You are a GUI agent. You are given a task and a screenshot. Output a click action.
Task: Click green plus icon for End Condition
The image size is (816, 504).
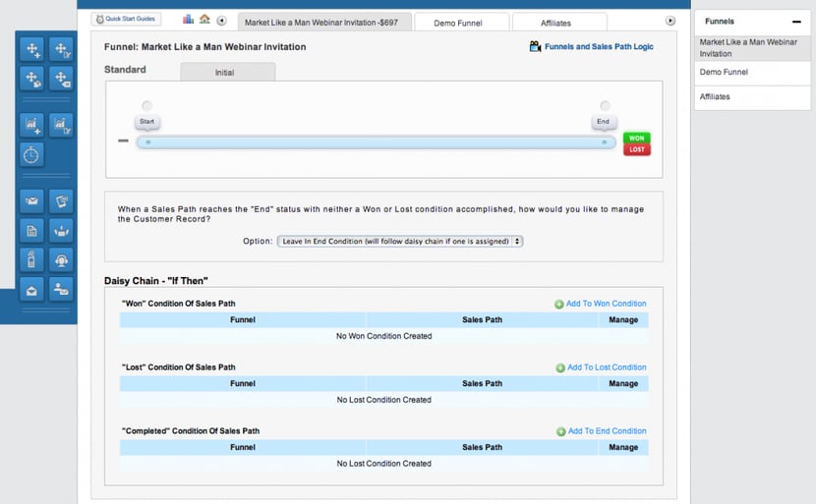click(561, 431)
